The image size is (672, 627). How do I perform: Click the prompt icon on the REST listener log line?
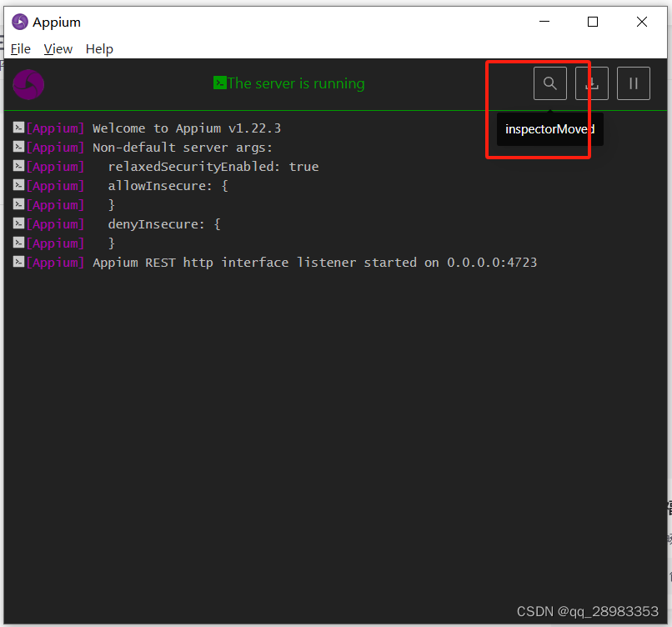click(18, 261)
